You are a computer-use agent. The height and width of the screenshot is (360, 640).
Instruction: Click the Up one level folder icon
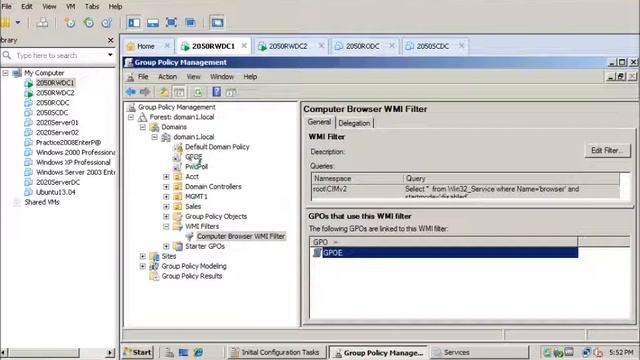pos(164,92)
